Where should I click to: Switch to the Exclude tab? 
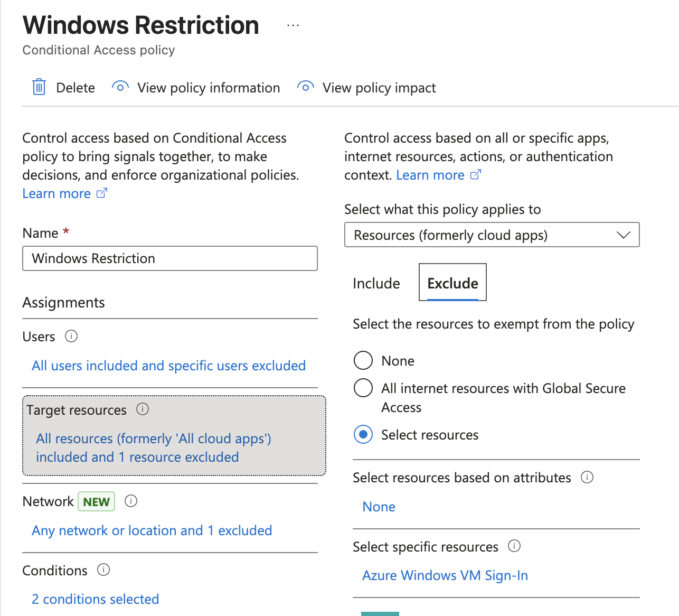[452, 283]
